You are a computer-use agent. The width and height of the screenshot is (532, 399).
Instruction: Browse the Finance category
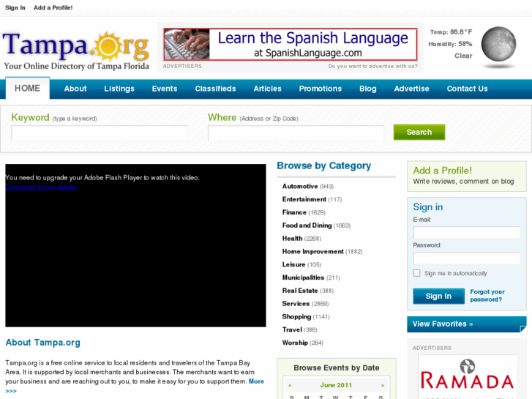[294, 212]
